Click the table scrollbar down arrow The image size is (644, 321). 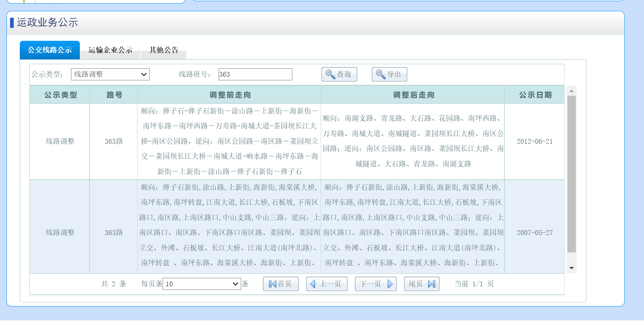[571, 268]
